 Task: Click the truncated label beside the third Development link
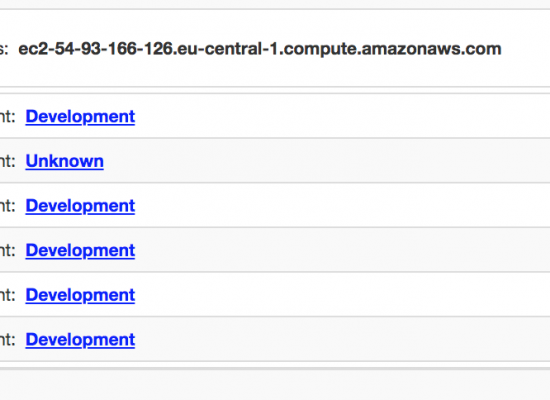(7, 251)
